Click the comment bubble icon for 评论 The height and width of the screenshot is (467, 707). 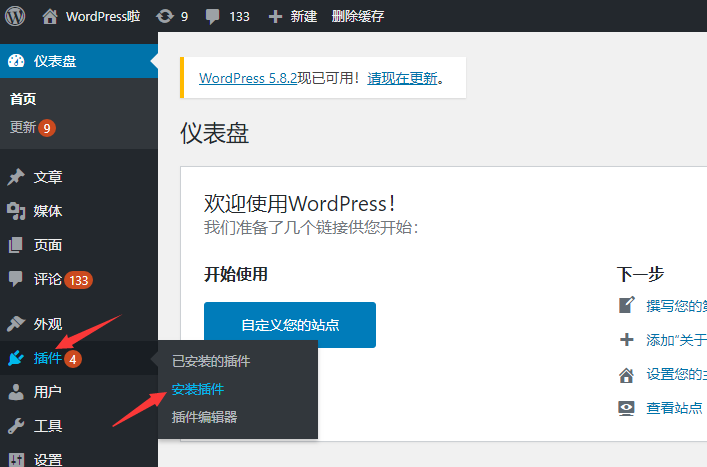tap(15, 279)
